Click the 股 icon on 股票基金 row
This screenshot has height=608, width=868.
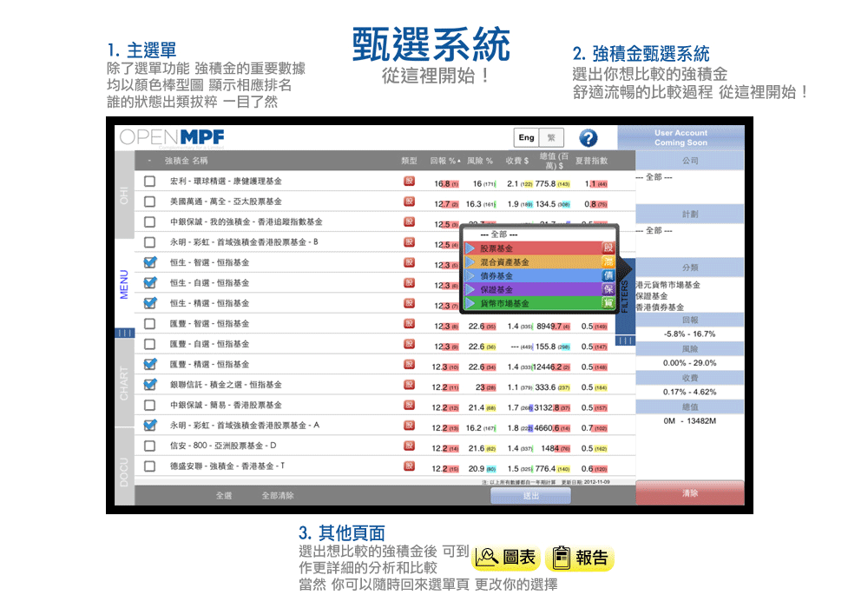point(608,248)
